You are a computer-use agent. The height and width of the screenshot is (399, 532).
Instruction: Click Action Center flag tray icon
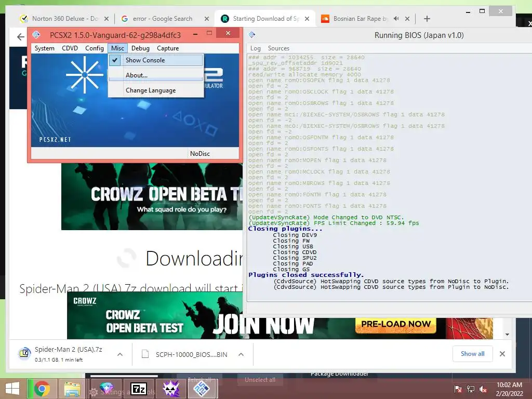(458, 389)
